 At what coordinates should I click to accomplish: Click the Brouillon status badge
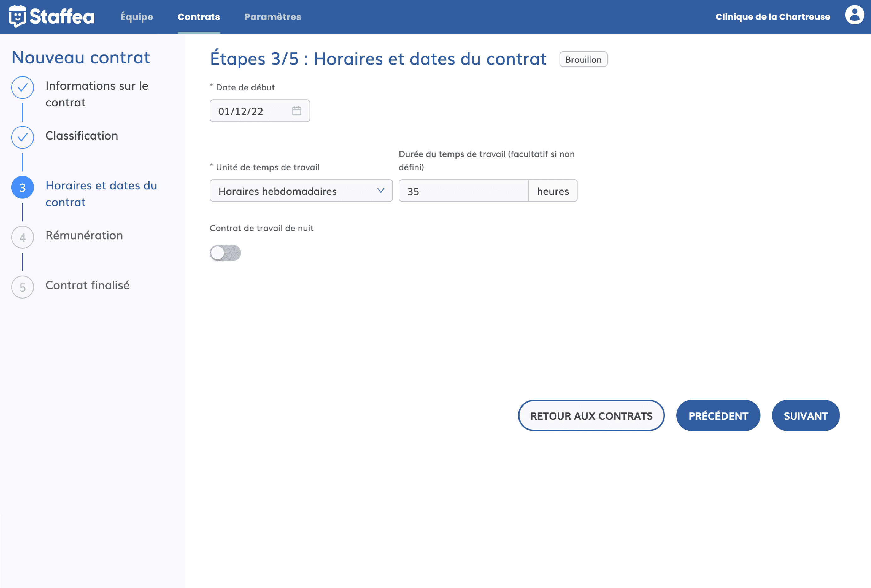tap(583, 59)
